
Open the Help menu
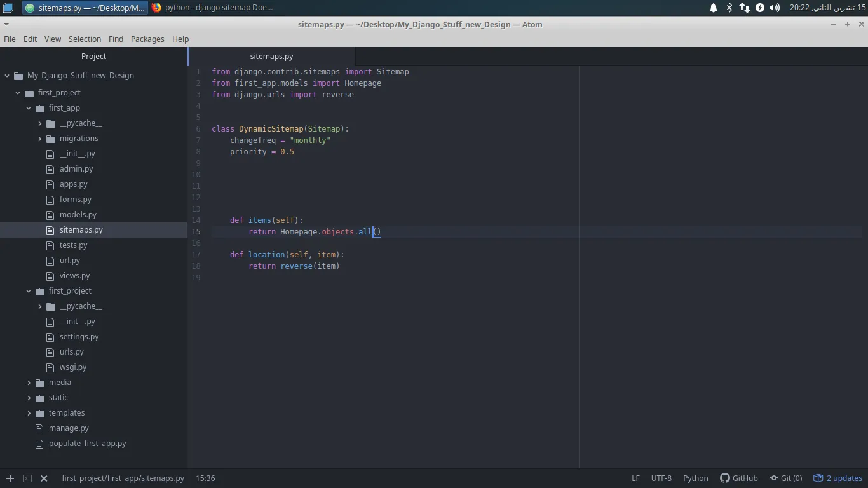[x=180, y=39]
